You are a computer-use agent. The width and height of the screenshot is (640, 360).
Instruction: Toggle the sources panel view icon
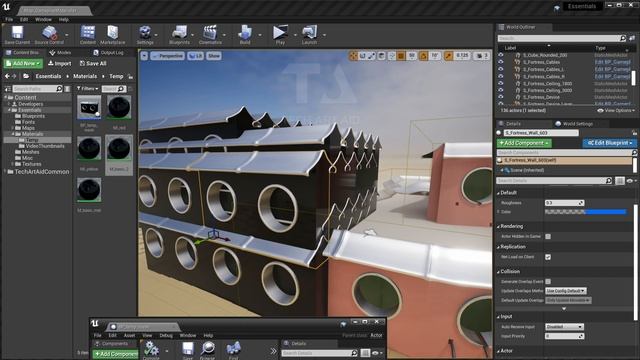pyautogui.click(x=7, y=89)
